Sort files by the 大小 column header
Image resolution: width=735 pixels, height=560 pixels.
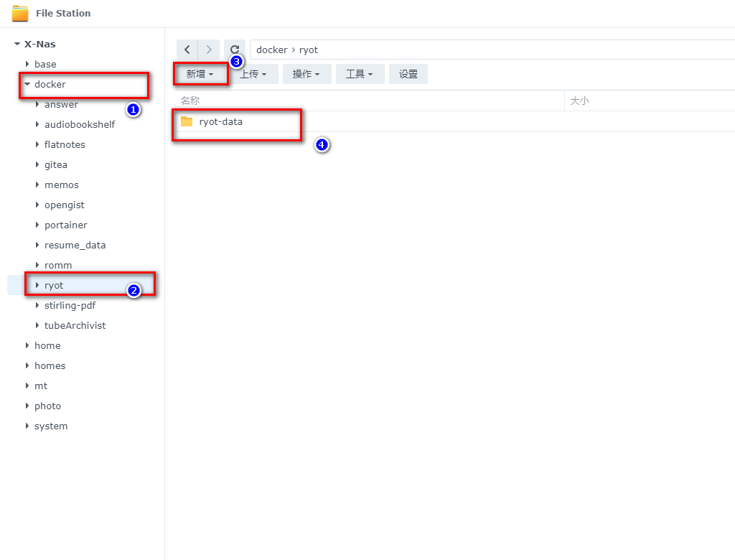pyautogui.click(x=579, y=101)
